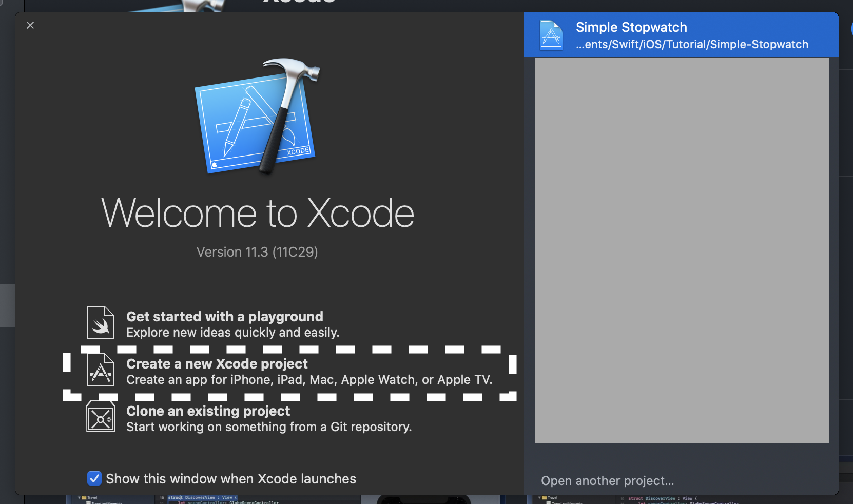Viewport: 853px width, 504px height.
Task: Click 'Start working on something from a Git repository' text
Action: point(269,427)
